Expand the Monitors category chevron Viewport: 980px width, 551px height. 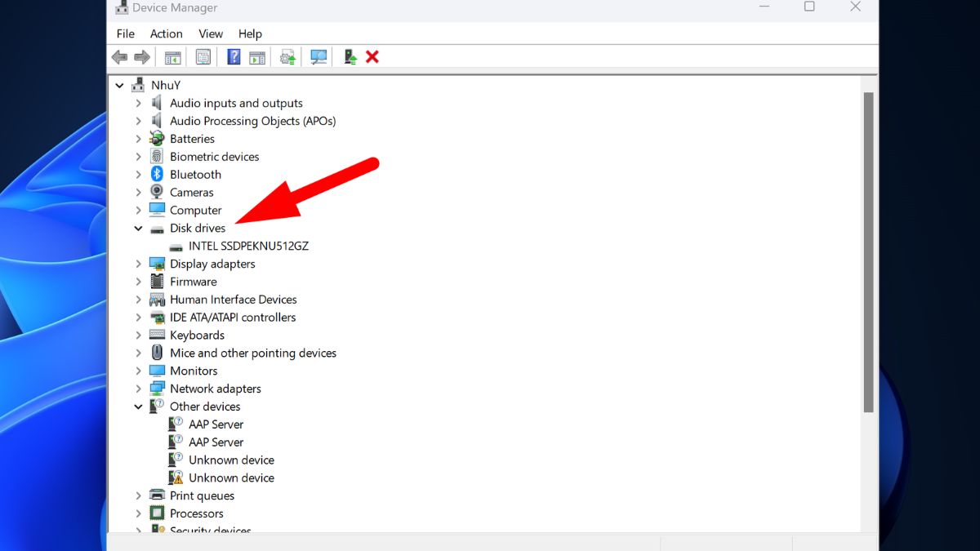click(x=138, y=371)
